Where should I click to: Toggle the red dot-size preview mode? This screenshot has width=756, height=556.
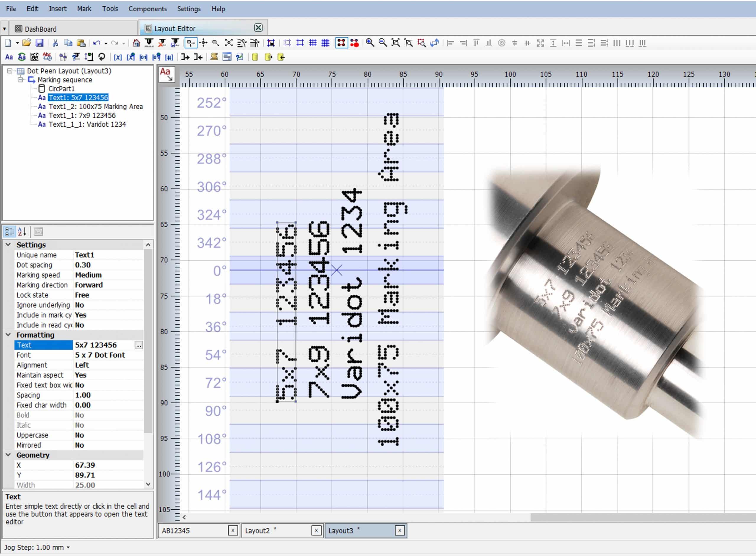(x=354, y=43)
